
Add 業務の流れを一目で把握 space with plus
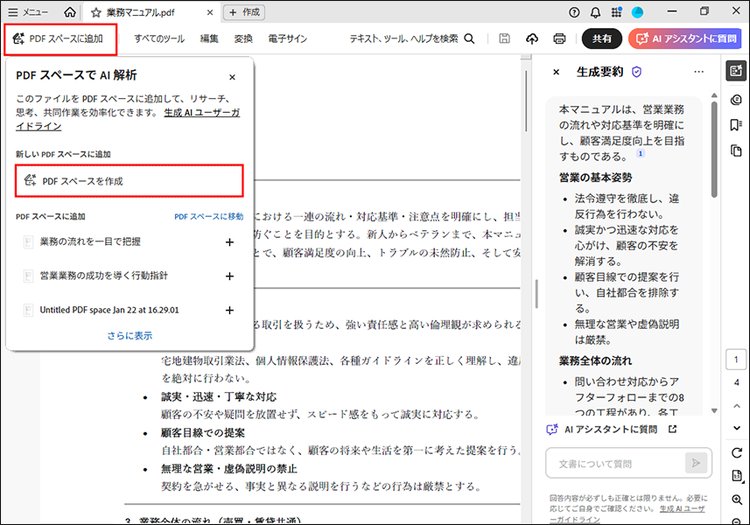pyautogui.click(x=229, y=242)
